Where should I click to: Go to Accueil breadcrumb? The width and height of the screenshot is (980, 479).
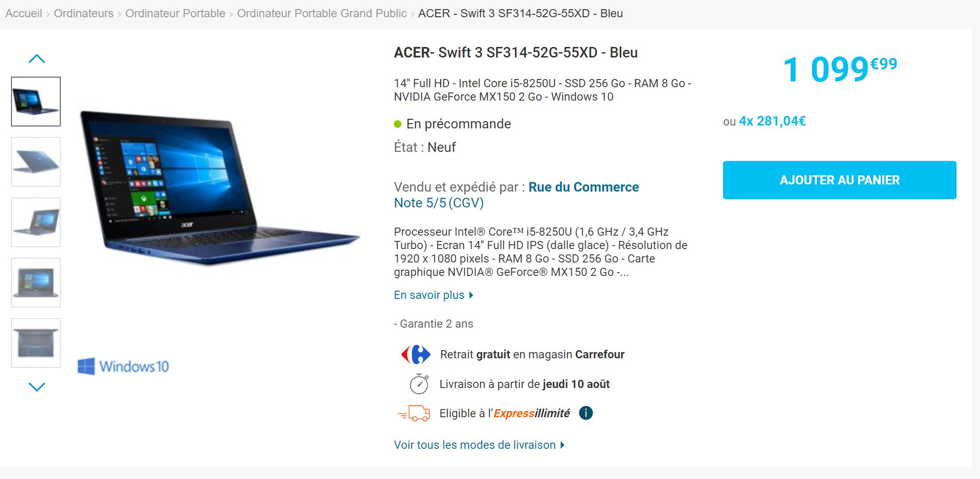pos(23,13)
